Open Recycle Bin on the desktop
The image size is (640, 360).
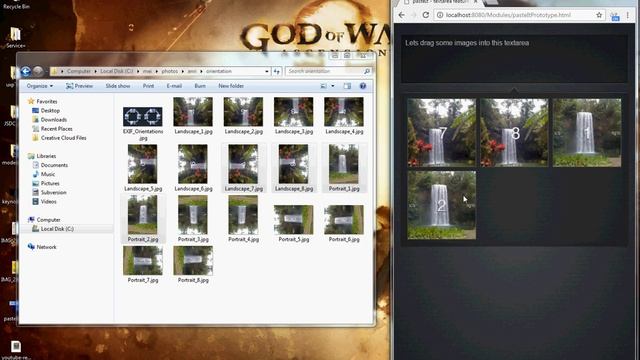16,5
